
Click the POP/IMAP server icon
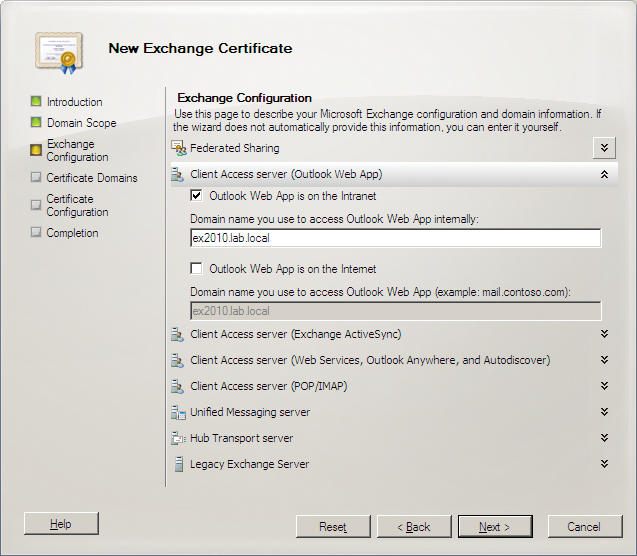(178, 386)
